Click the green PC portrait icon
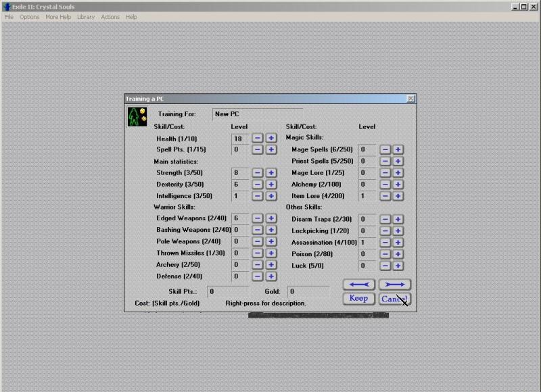Image resolution: width=541 pixels, height=392 pixels. click(137, 116)
